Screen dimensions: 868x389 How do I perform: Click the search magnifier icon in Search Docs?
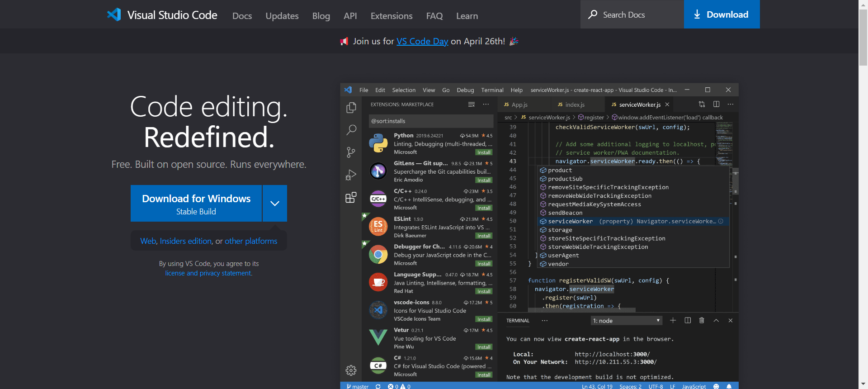click(x=592, y=14)
